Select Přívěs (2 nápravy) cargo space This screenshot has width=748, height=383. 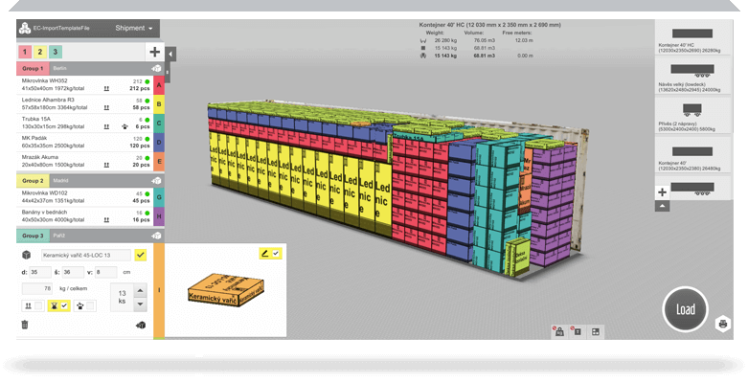[x=692, y=116]
